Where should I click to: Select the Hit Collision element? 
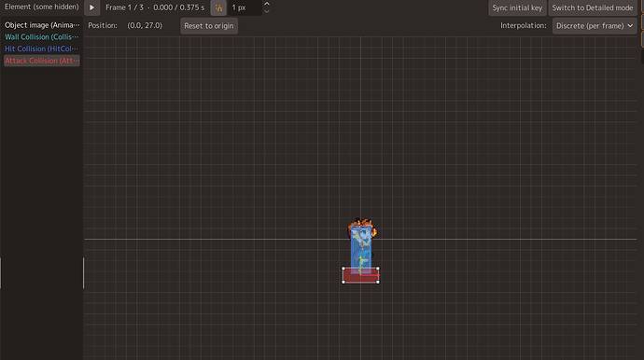coord(42,48)
